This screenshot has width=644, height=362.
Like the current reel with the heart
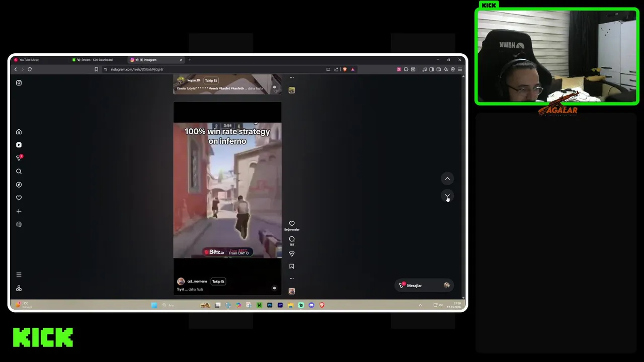(x=292, y=224)
